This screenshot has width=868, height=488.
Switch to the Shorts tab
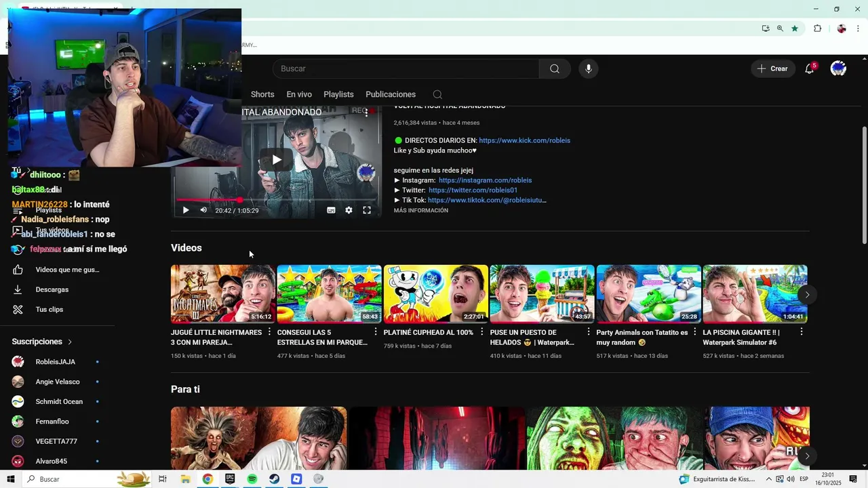click(262, 94)
